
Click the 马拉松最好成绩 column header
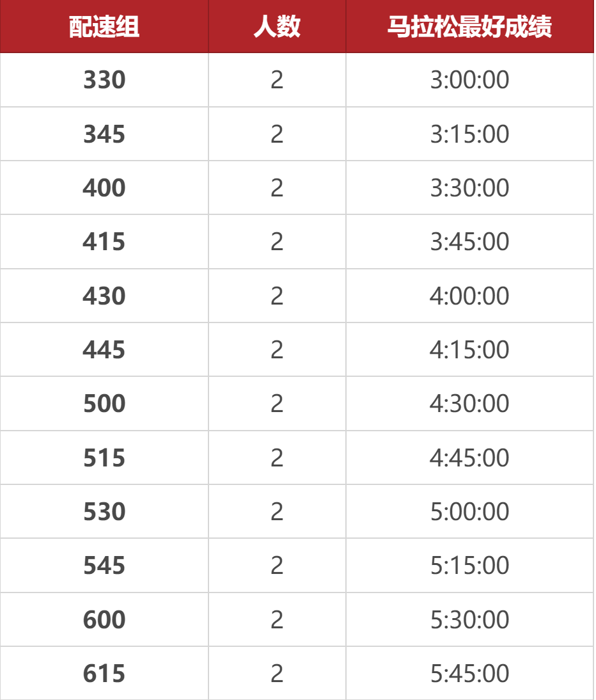[x=469, y=27]
